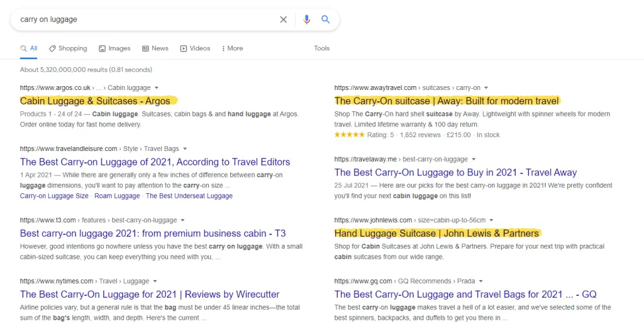Open T3 best carry-on luggage 2021 result
Screen dimensions: 644x331
[153, 233]
